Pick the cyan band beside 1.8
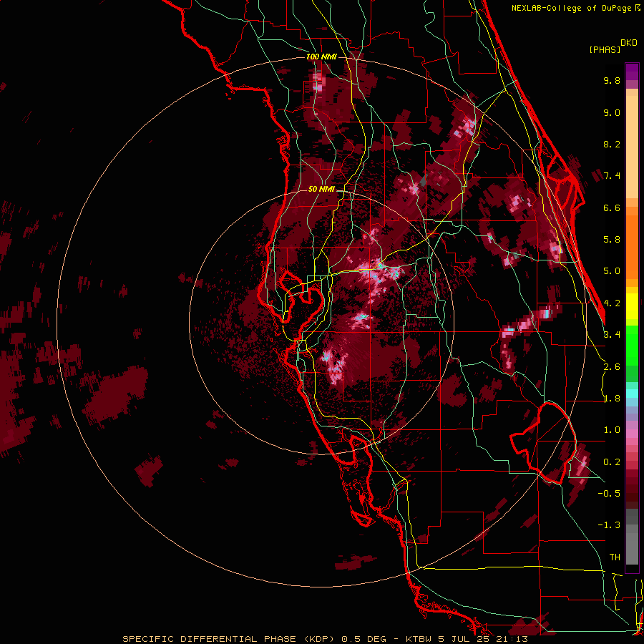The height and width of the screenshot is (644, 644). 632,393
